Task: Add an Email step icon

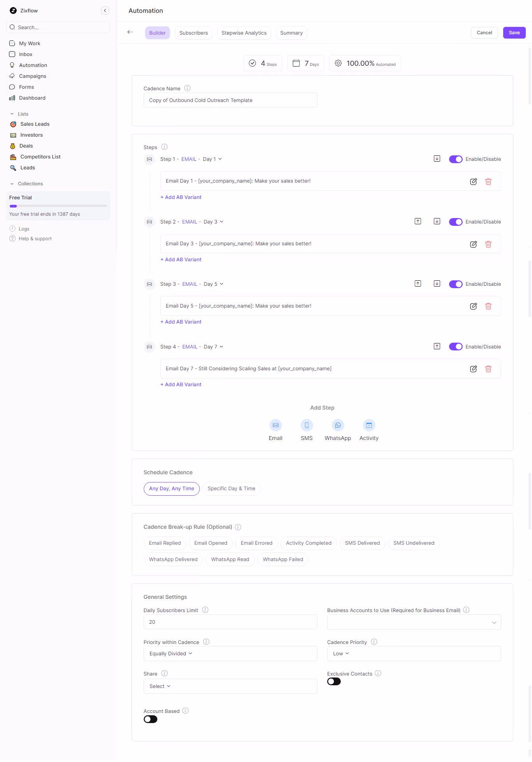Action: (275, 425)
